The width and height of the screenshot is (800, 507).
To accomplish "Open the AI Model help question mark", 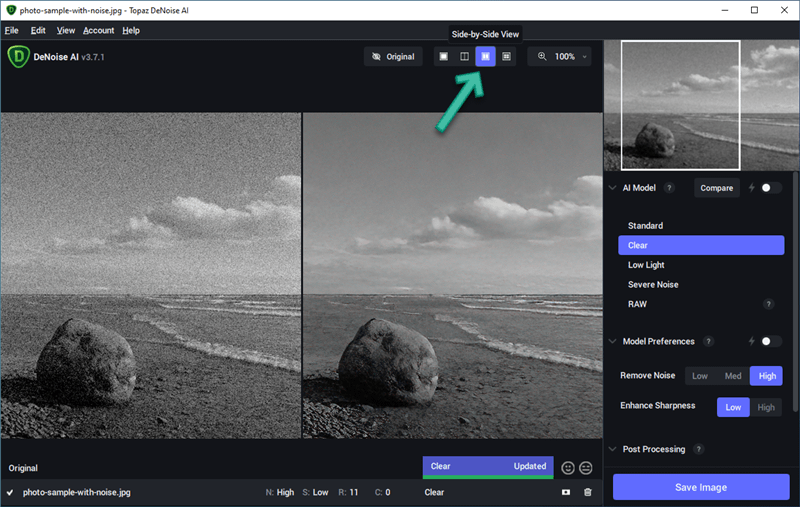I will pos(669,188).
